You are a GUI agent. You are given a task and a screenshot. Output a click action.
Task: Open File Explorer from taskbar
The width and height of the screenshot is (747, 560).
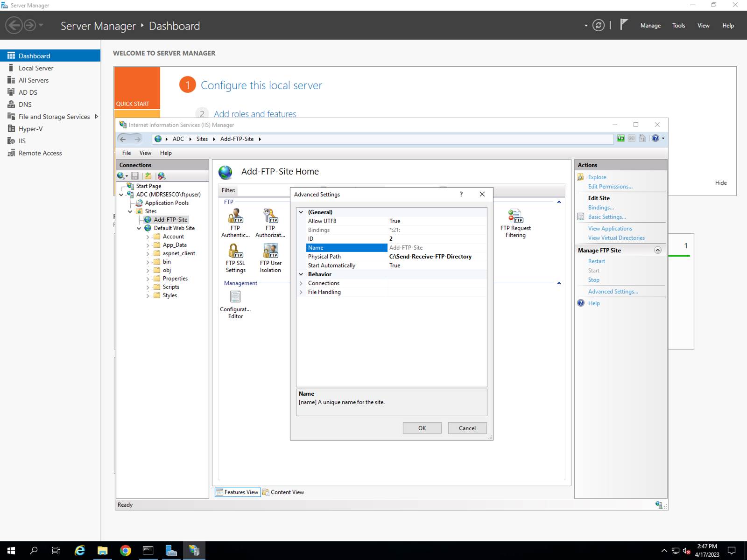point(102,551)
